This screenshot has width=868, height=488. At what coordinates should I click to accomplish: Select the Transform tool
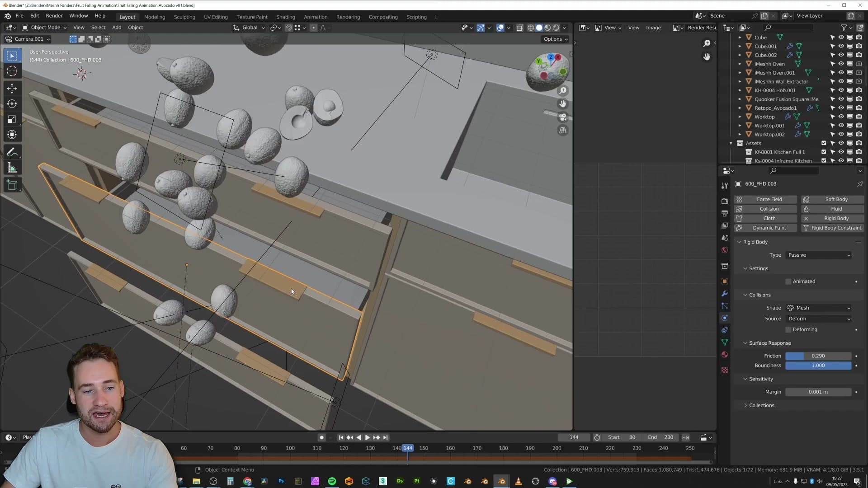click(12, 135)
